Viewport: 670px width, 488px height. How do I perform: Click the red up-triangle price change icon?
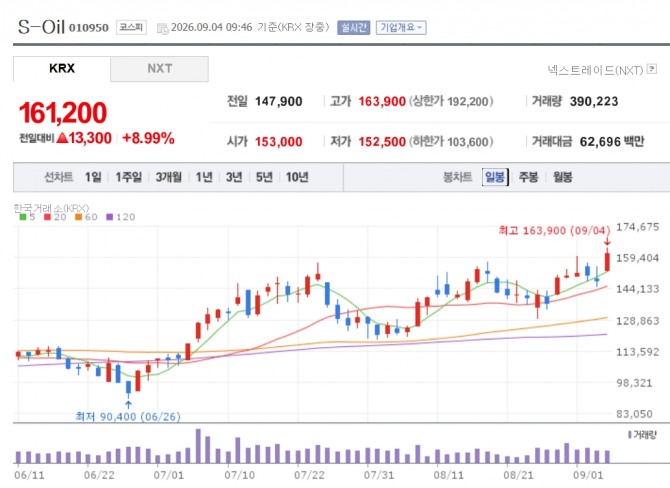[62, 138]
